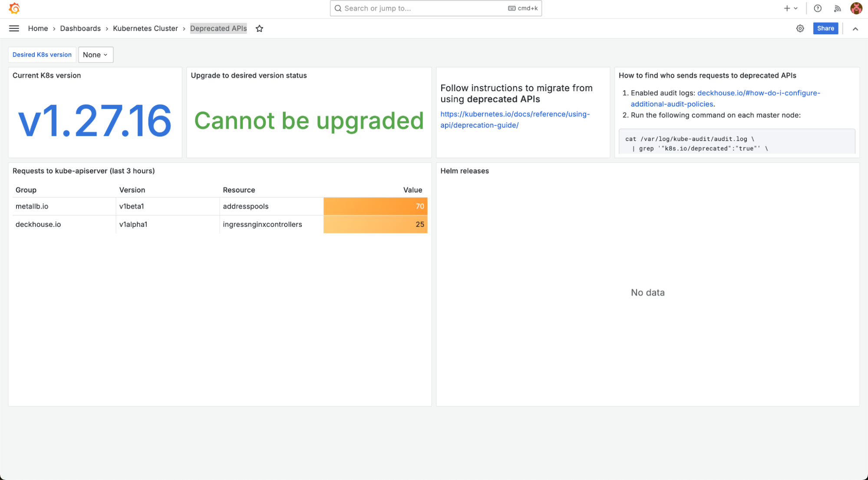Open the hamburger navigation menu
Image resolution: width=868 pixels, height=480 pixels.
tap(14, 29)
